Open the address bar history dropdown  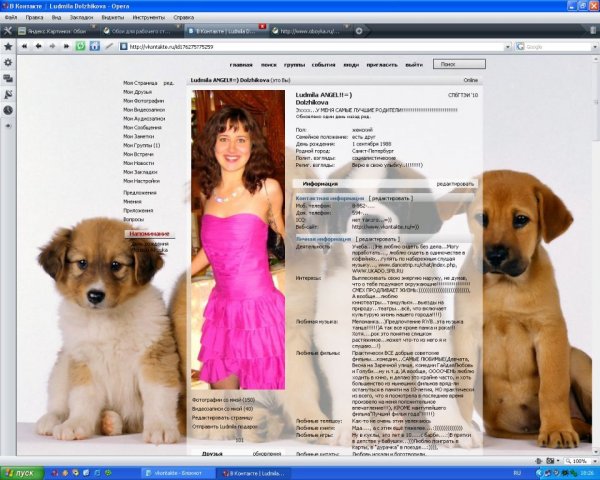(508, 47)
